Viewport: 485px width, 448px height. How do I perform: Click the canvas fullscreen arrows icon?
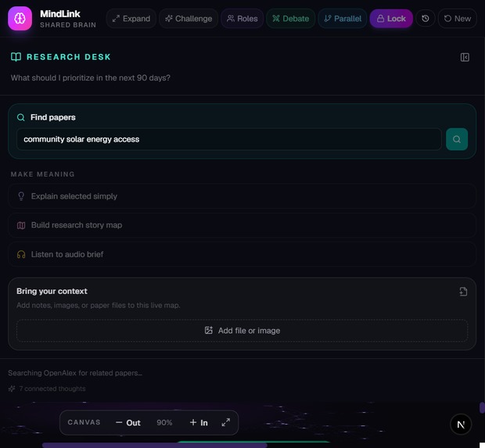(226, 422)
